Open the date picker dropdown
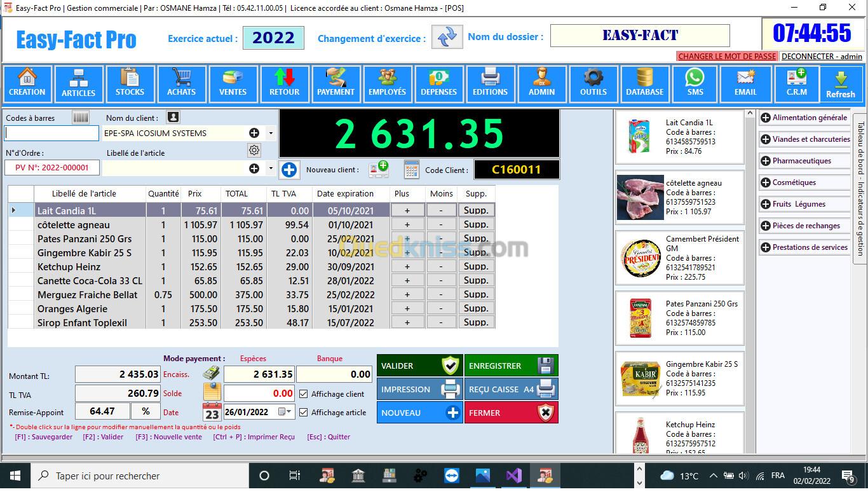This screenshot has width=868, height=494. pyautogui.click(x=290, y=412)
